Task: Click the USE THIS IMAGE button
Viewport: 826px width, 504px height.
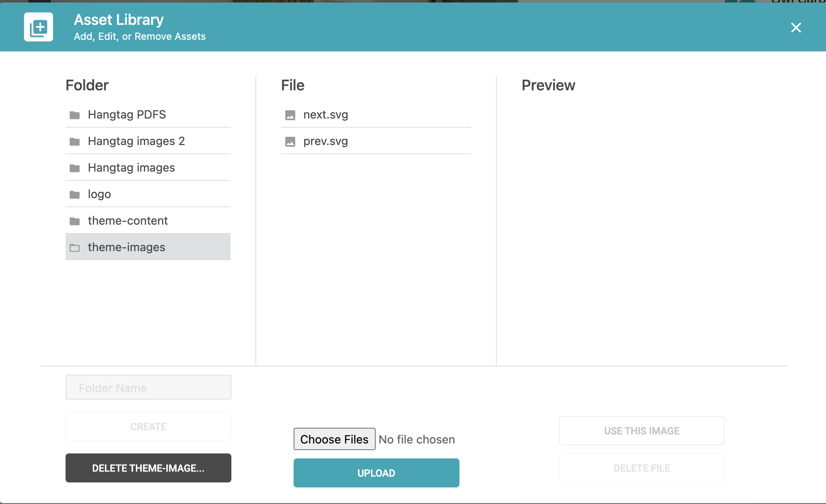Action: tap(642, 431)
